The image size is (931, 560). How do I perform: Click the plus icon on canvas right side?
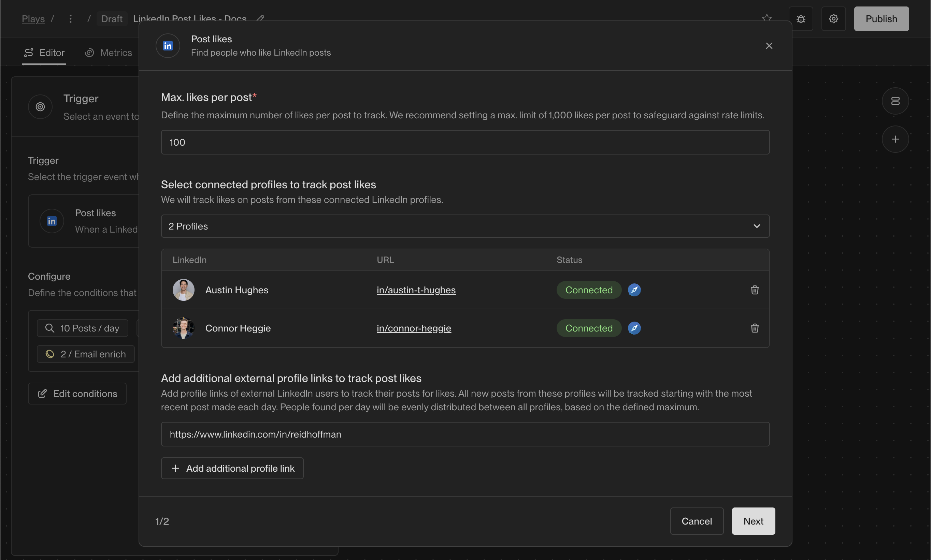(895, 139)
